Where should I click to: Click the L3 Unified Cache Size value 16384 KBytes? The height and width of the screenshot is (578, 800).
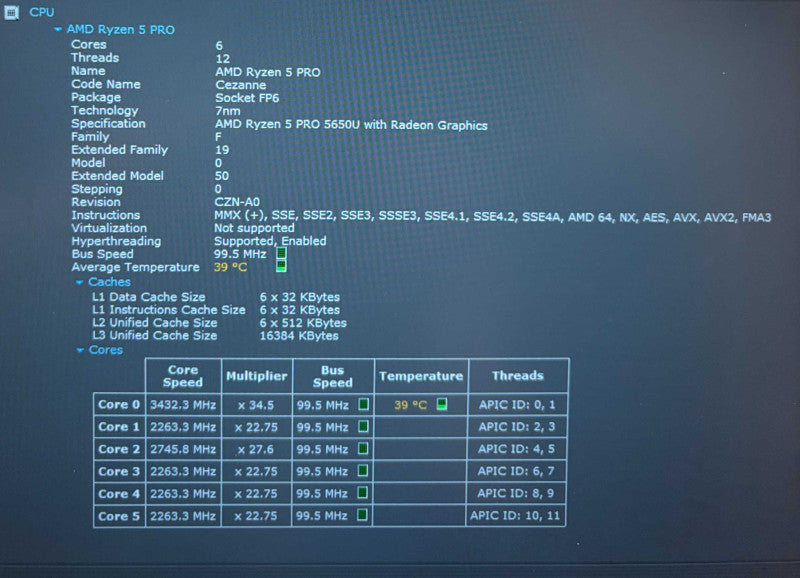(x=299, y=336)
